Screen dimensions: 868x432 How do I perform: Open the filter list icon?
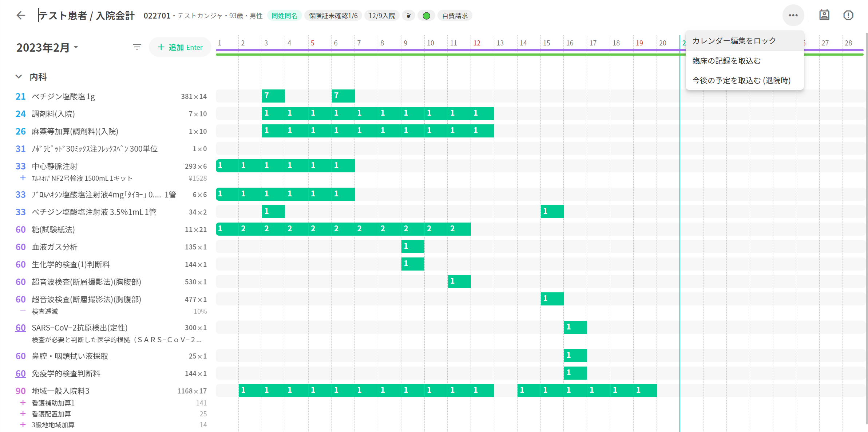click(x=137, y=47)
